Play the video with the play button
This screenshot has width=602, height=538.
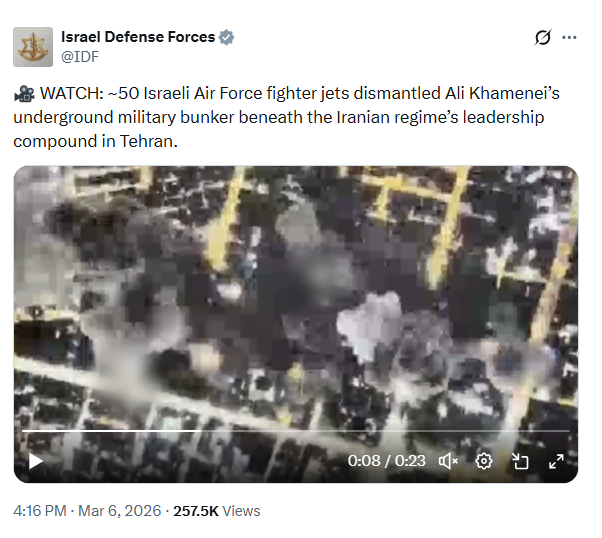click(x=36, y=461)
